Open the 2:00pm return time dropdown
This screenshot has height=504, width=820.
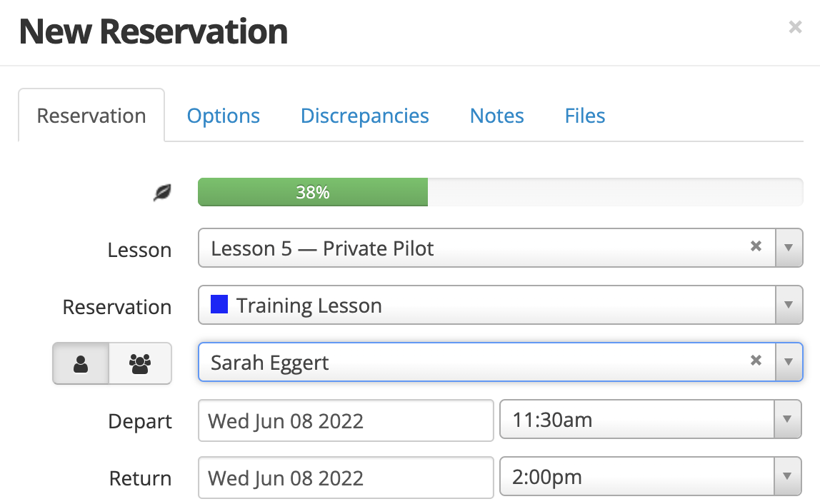[651, 476]
